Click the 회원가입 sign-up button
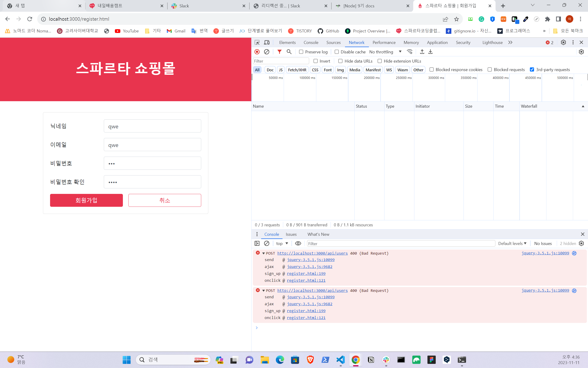This screenshot has width=588, height=368. coord(86,200)
